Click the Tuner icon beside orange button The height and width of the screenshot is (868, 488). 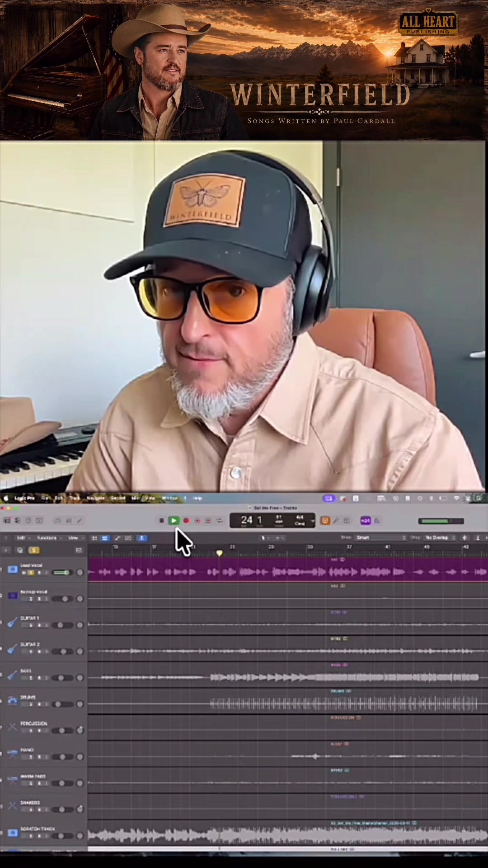tap(335, 521)
